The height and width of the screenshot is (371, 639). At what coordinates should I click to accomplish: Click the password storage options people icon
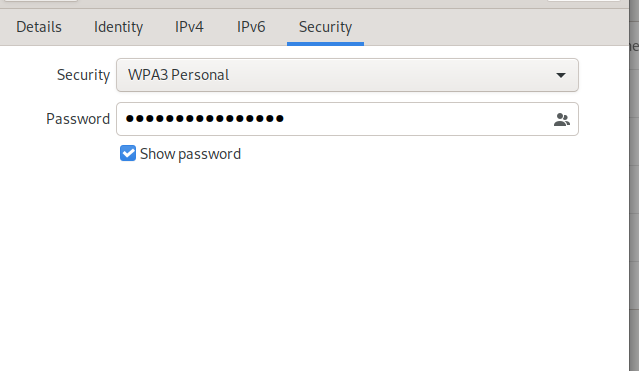562,119
